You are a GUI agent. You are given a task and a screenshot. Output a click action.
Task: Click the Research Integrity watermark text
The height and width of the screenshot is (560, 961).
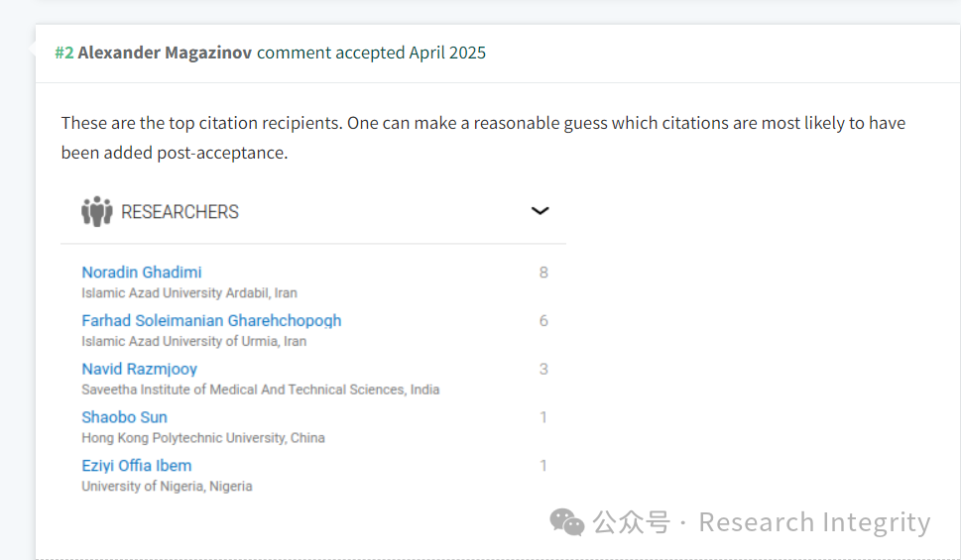pos(814,522)
